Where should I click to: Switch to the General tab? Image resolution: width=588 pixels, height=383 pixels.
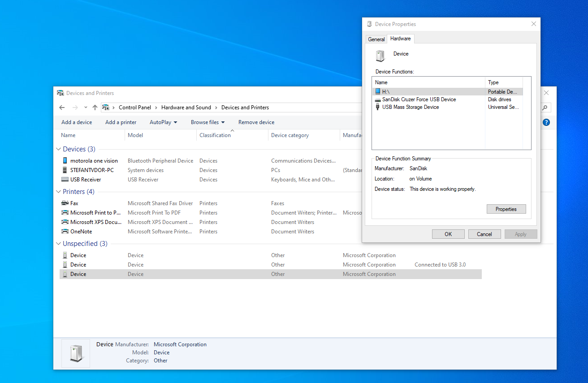click(376, 39)
